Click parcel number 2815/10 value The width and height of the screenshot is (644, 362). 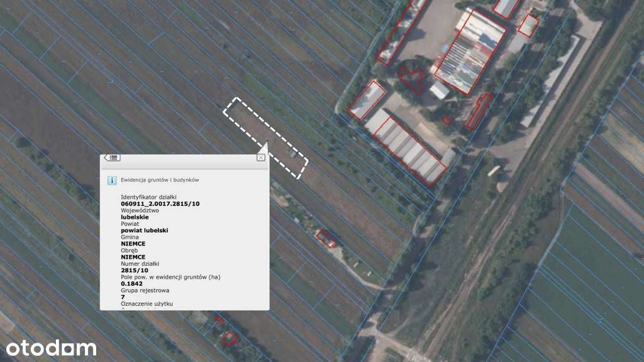pos(135,270)
